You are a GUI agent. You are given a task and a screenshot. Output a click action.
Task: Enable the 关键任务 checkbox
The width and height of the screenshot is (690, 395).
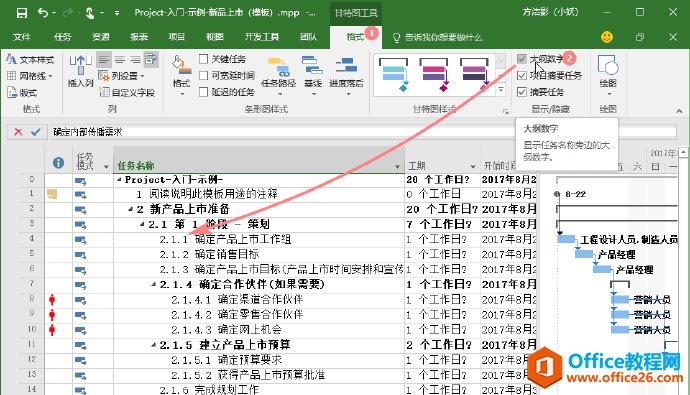(x=203, y=59)
